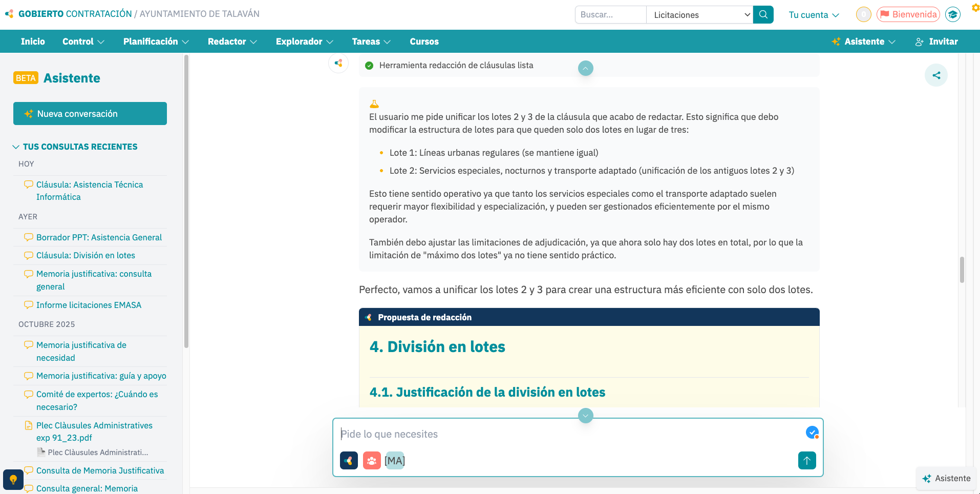Toggle the [MA] tag in prompt box

(395, 461)
